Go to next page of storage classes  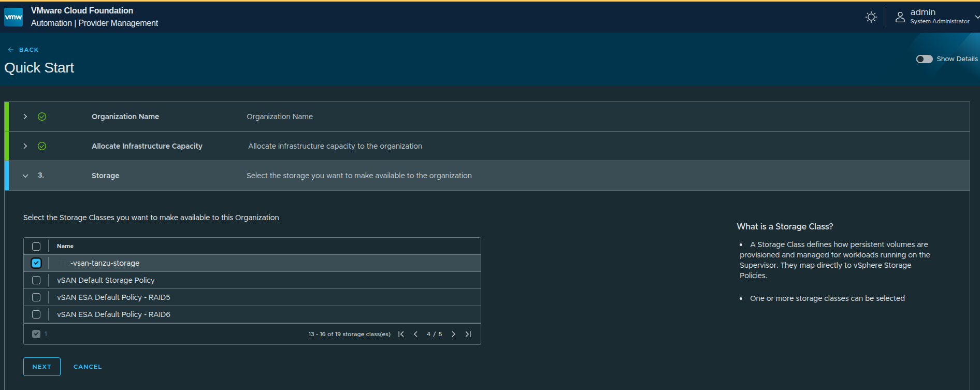point(453,334)
